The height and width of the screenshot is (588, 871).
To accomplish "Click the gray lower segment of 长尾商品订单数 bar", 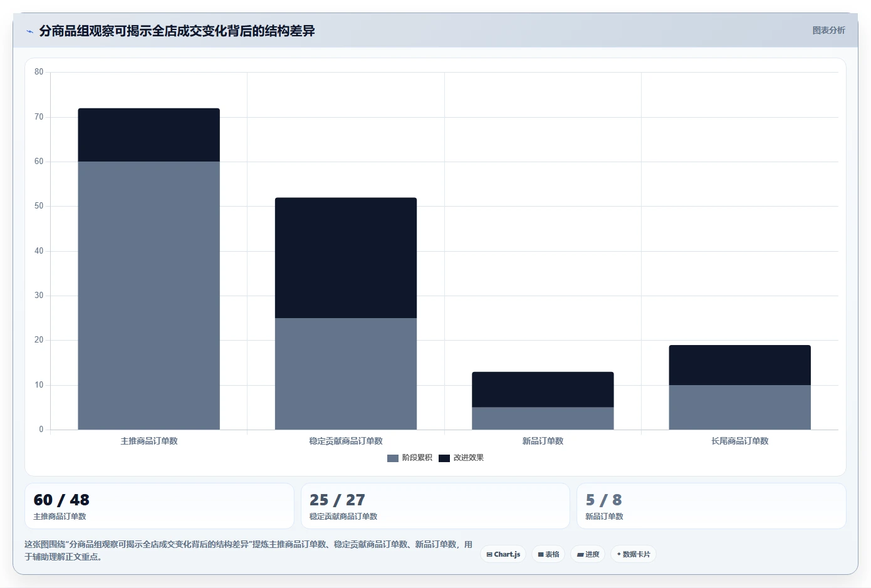I will pyautogui.click(x=740, y=407).
